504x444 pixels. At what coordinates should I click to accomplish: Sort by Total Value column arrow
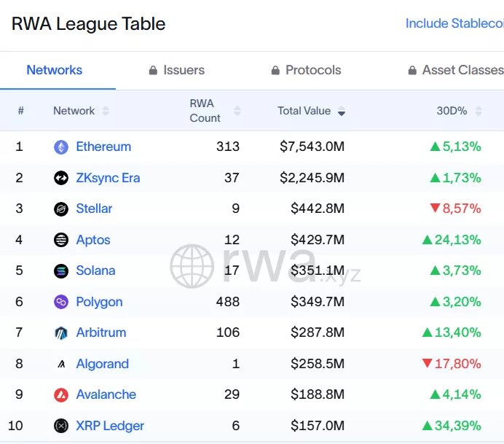[x=342, y=112]
